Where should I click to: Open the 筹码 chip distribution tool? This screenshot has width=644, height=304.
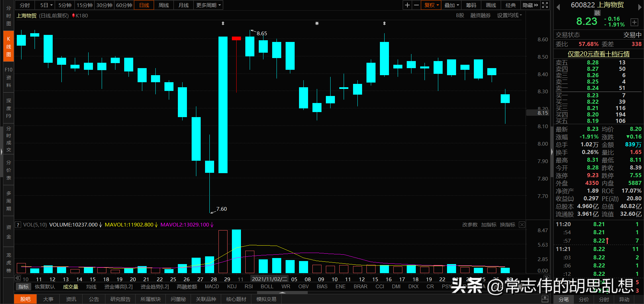tap(471, 5)
